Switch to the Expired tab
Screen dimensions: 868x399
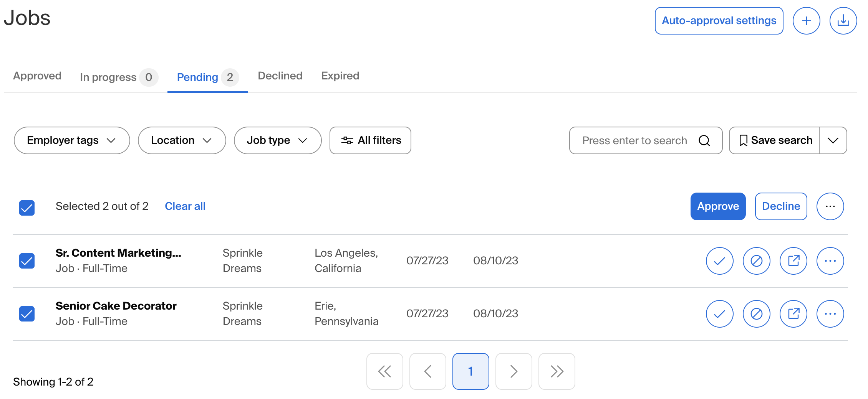340,76
